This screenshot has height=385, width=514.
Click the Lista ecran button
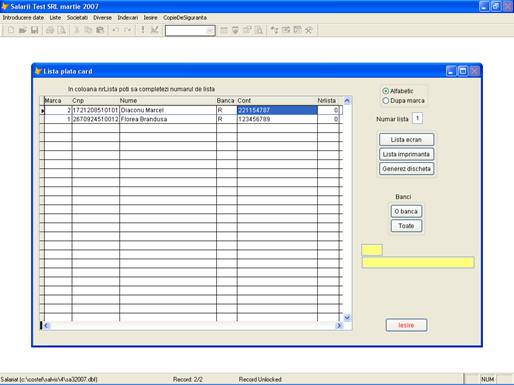tap(406, 139)
